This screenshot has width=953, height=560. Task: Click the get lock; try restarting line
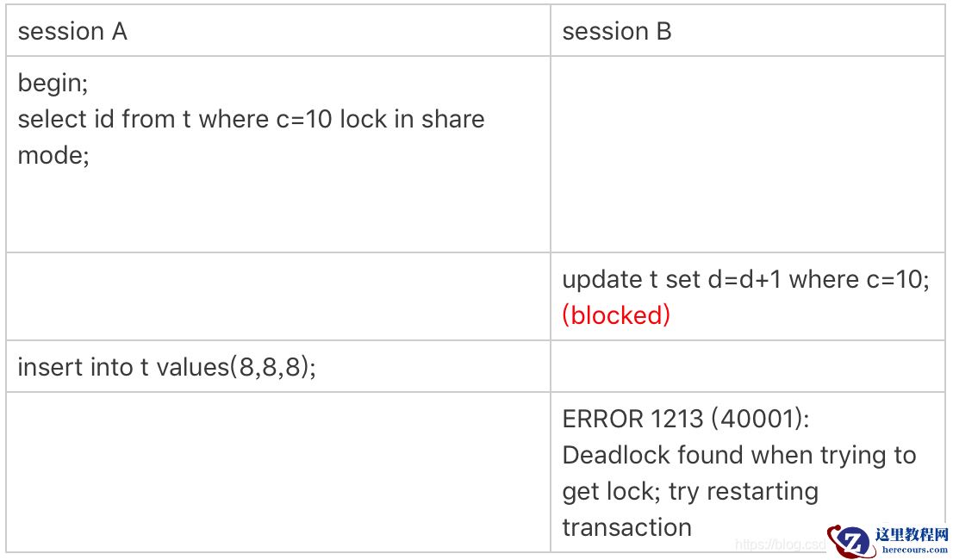coord(690,491)
